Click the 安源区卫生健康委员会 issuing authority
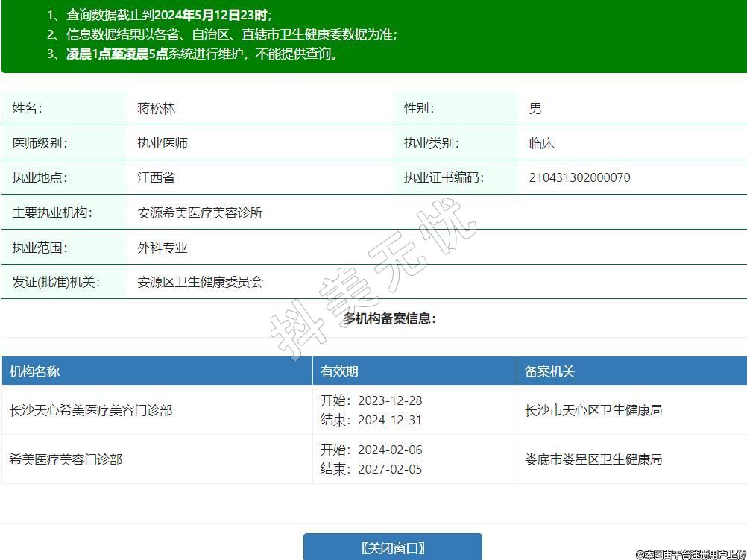 point(200,282)
